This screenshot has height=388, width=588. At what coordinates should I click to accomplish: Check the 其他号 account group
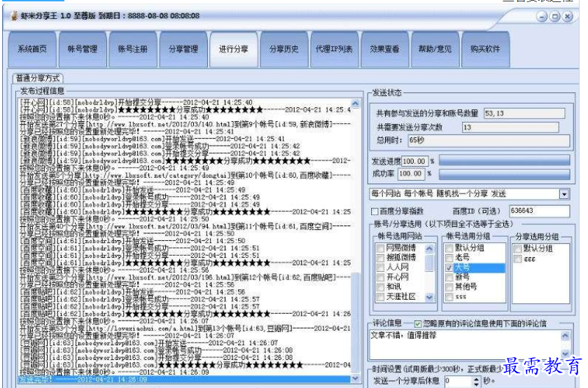click(449, 287)
